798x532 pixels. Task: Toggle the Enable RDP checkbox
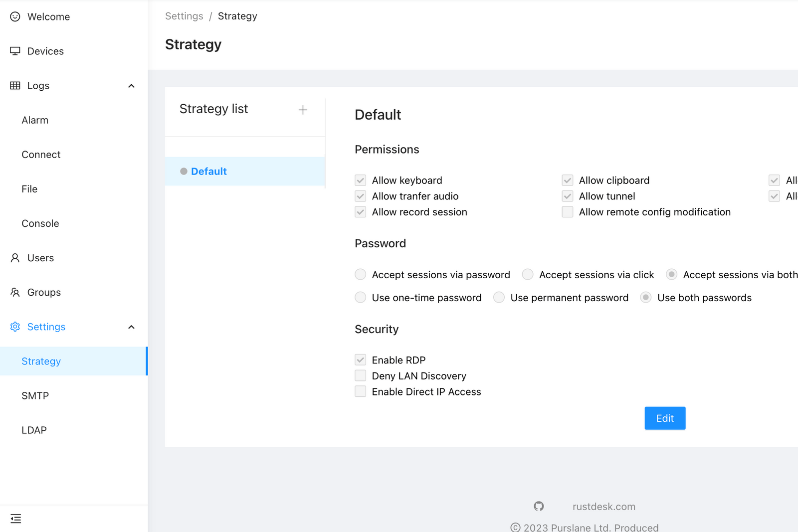[x=360, y=360]
